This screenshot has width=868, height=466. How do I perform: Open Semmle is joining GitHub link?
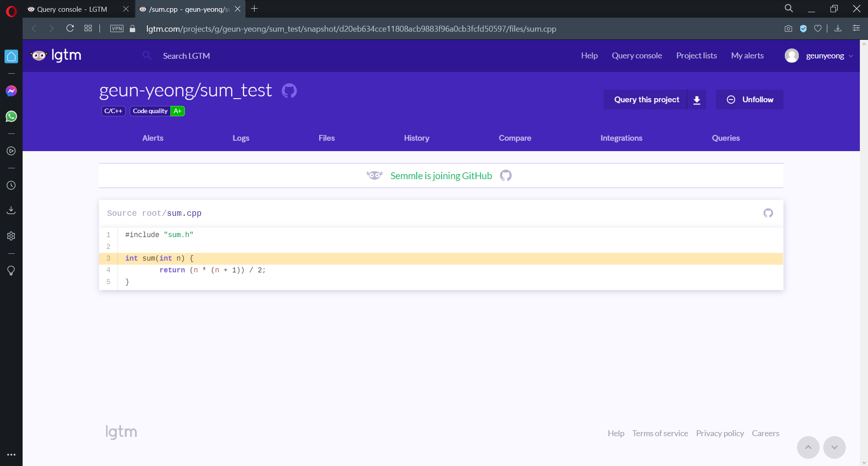(x=441, y=176)
